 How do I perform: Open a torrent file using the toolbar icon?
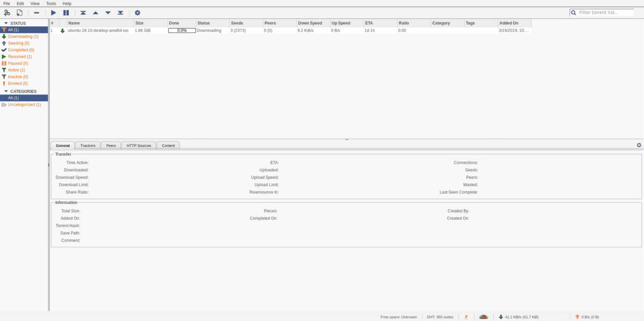point(19,12)
